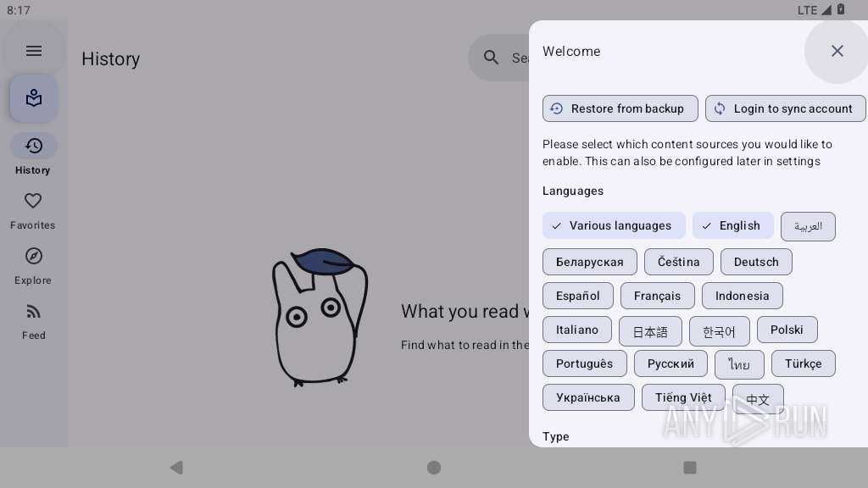868x488 pixels.
Task: Enable the 한국어 language chip
Action: coord(719,331)
